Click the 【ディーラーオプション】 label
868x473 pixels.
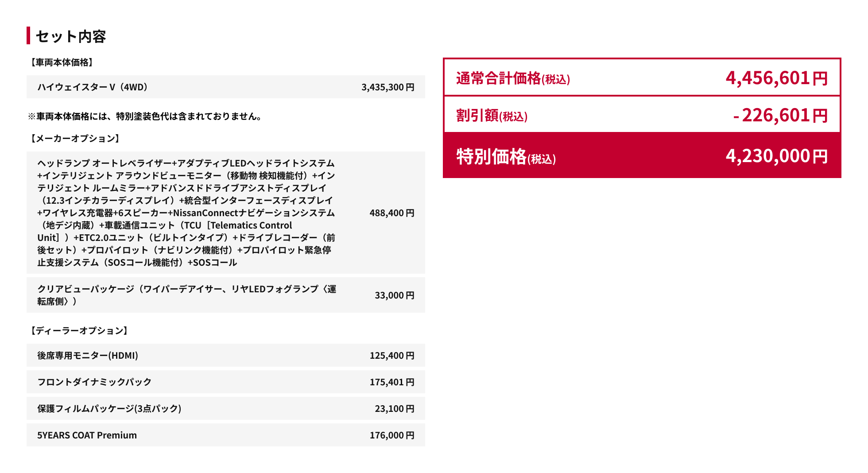coord(79,331)
